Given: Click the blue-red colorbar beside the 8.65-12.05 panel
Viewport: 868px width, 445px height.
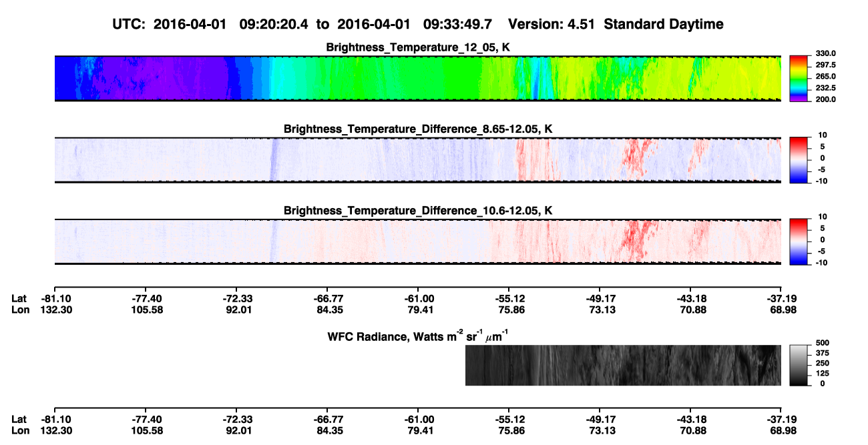Looking at the screenshot, I should (798, 159).
